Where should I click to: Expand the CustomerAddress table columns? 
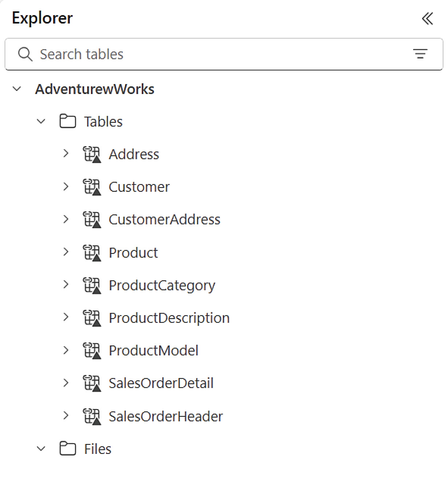click(66, 219)
